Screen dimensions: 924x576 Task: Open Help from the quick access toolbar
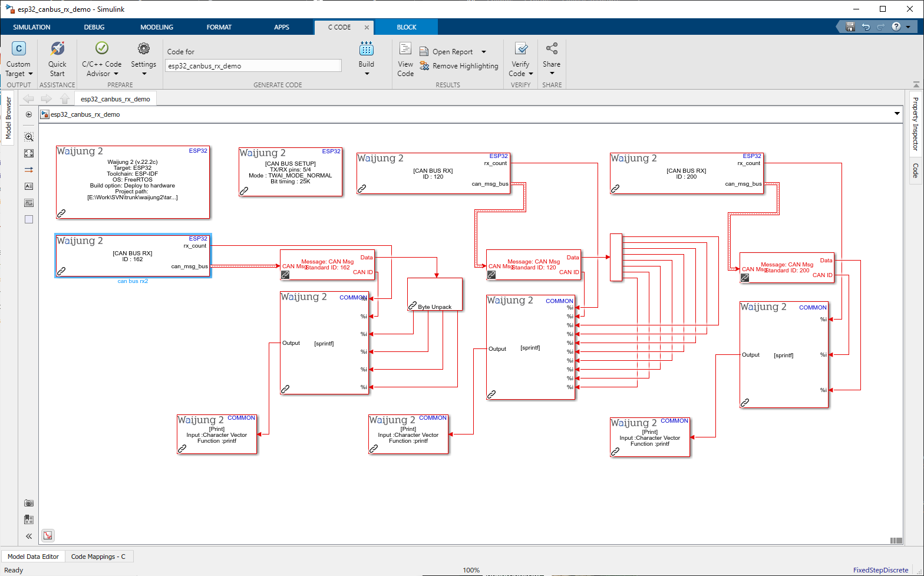[896, 27]
